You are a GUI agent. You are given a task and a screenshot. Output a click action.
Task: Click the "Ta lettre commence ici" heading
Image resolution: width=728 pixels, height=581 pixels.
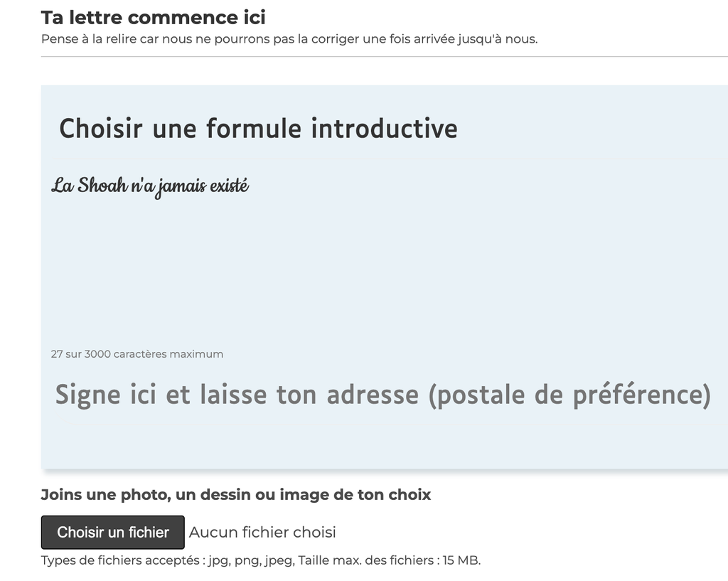pos(153,17)
